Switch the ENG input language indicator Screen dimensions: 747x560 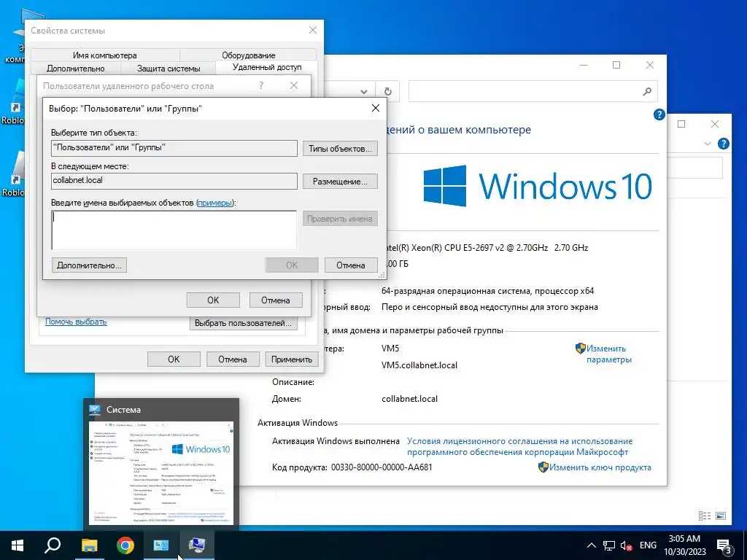tap(648, 545)
